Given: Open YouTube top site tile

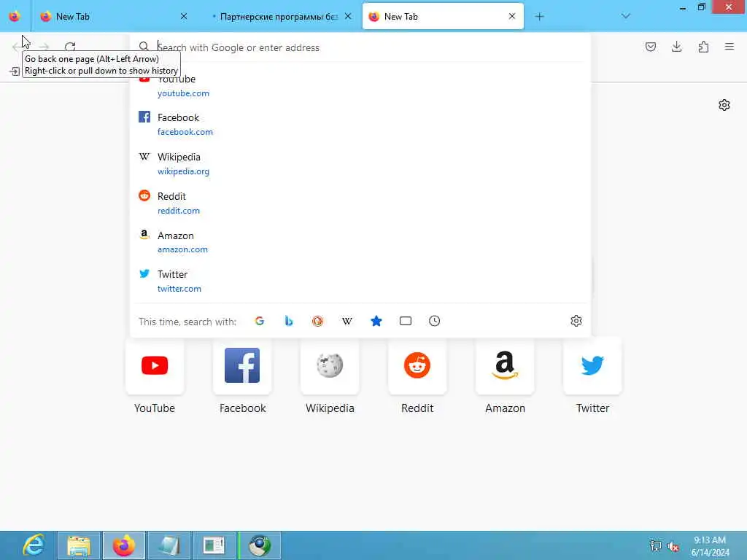Looking at the screenshot, I should [155, 366].
